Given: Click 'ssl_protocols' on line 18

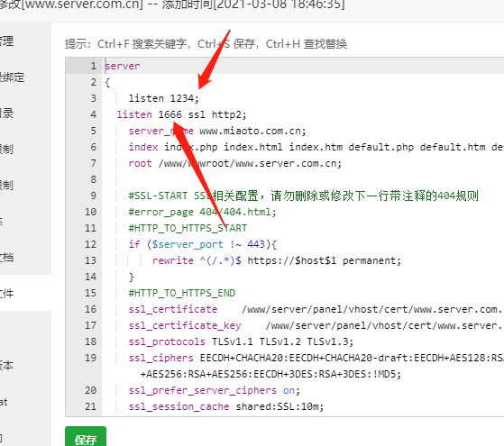Looking at the screenshot, I should click(167, 341).
